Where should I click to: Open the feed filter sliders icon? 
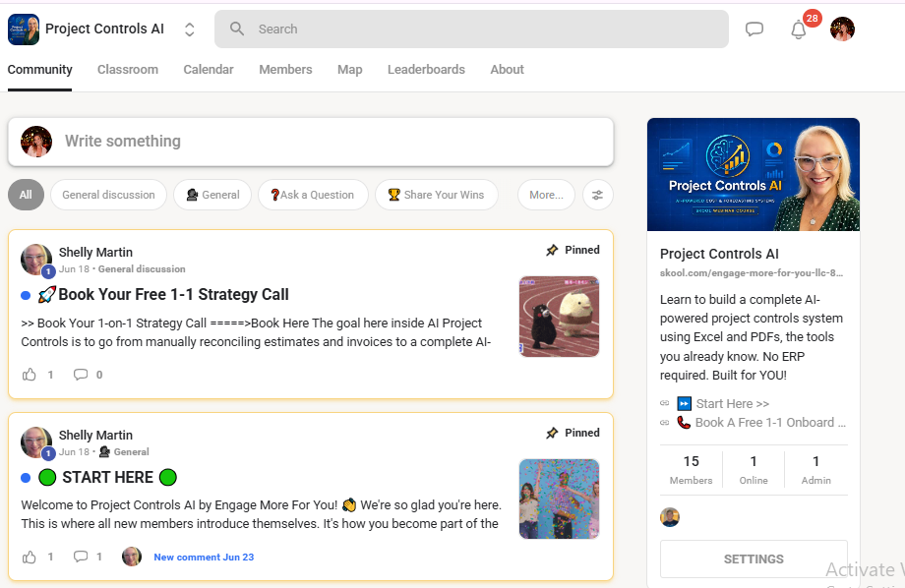point(597,195)
